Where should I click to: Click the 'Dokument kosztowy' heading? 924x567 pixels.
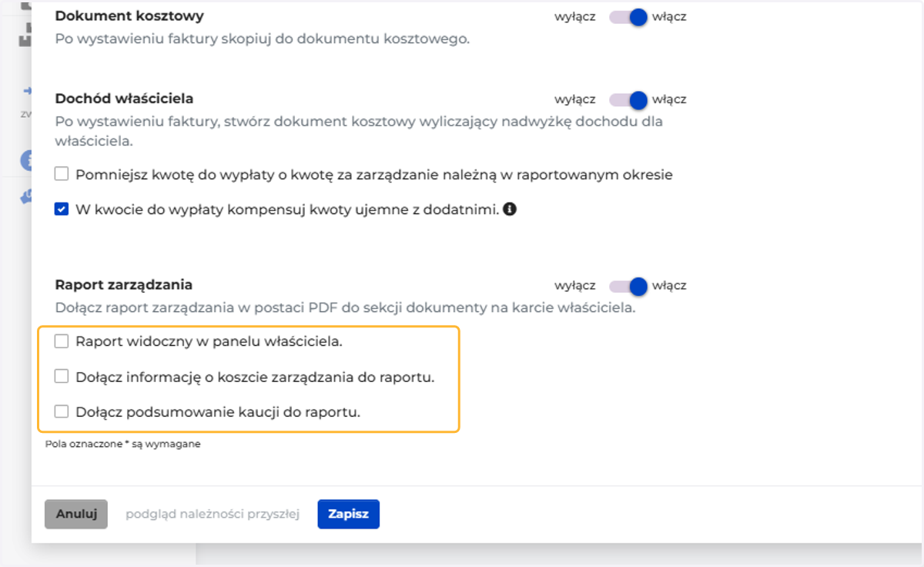tap(129, 15)
